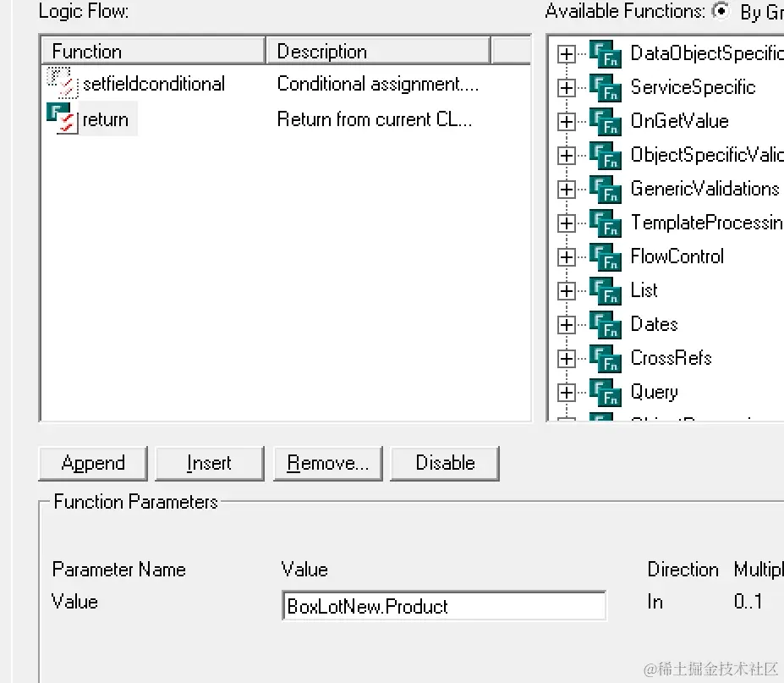This screenshot has height=683, width=784.
Task: Select the List tree label
Action: click(644, 290)
